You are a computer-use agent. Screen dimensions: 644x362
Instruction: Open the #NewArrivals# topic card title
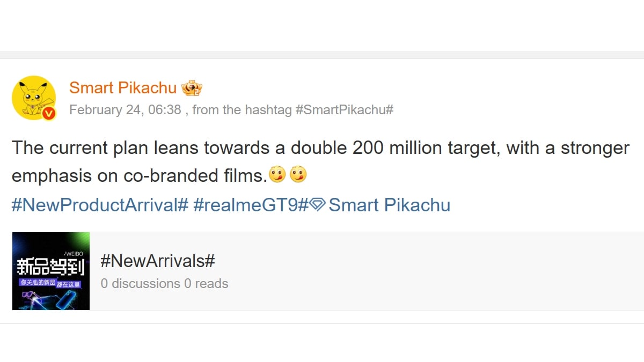(158, 261)
